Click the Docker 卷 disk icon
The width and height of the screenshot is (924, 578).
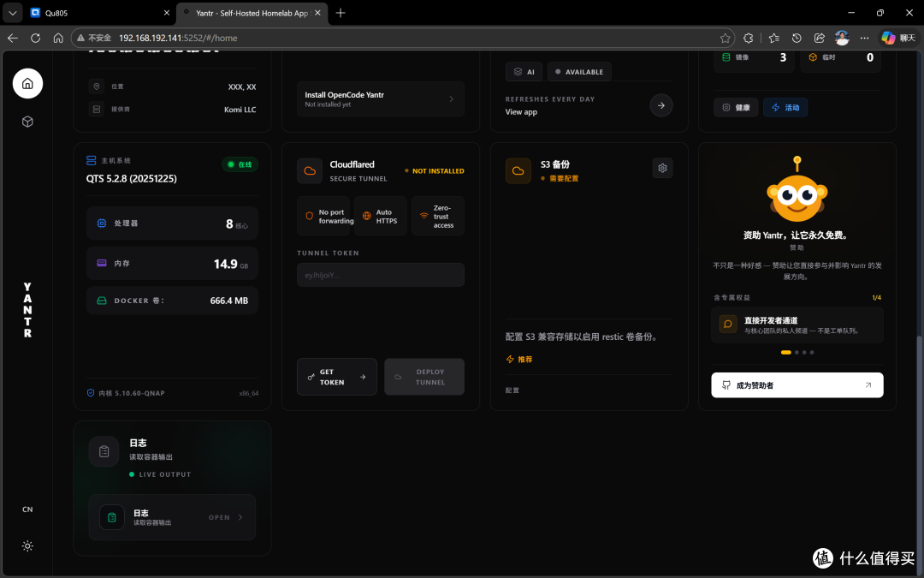click(101, 301)
